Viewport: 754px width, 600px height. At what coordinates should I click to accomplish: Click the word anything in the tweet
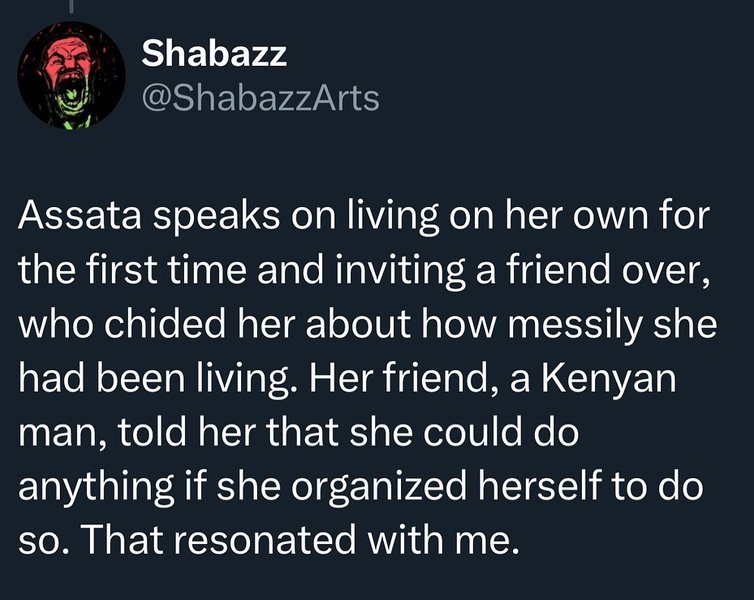96,487
